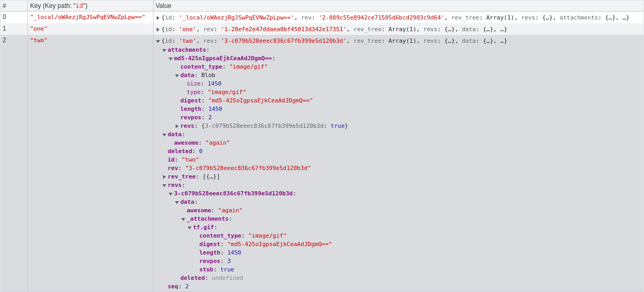Click content_type line under md5 attachment

pyautogui.click(x=224, y=67)
